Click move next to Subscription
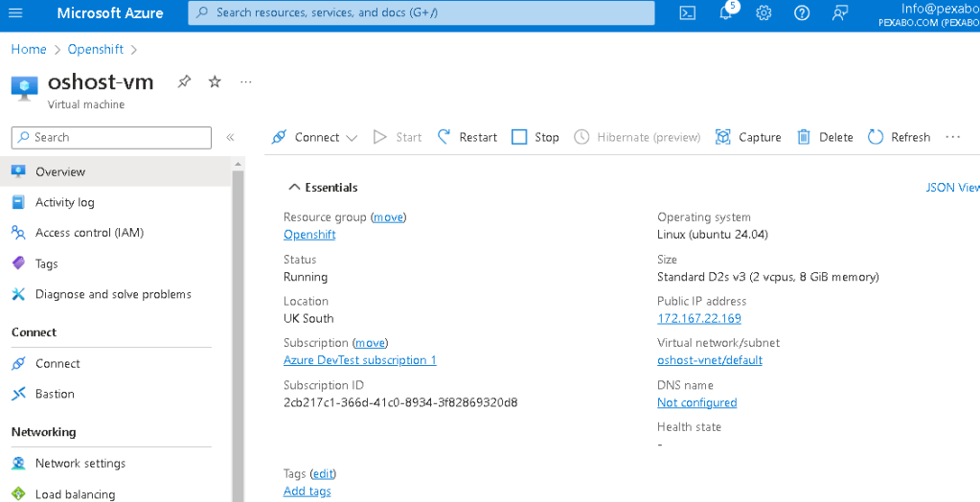The image size is (980, 502). click(x=370, y=343)
